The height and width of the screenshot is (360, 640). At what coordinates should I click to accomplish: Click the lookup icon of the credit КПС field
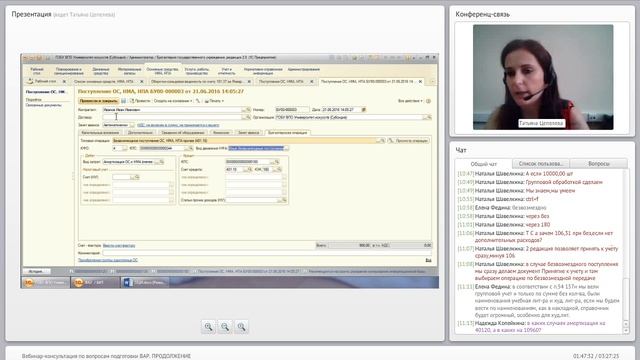click(277, 162)
